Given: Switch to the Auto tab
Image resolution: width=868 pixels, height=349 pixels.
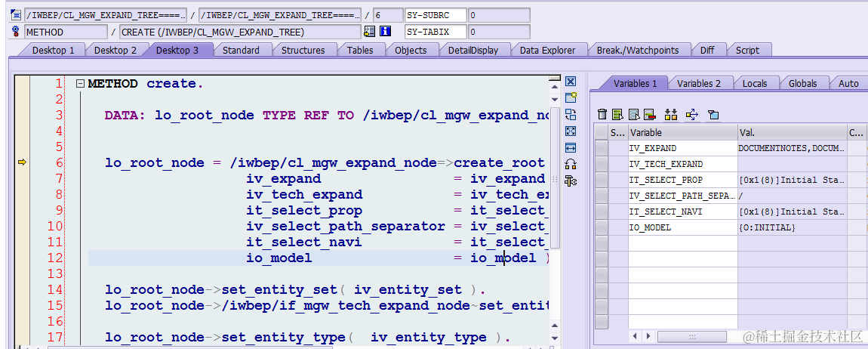Looking at the screenshot, I should (848, 84).
